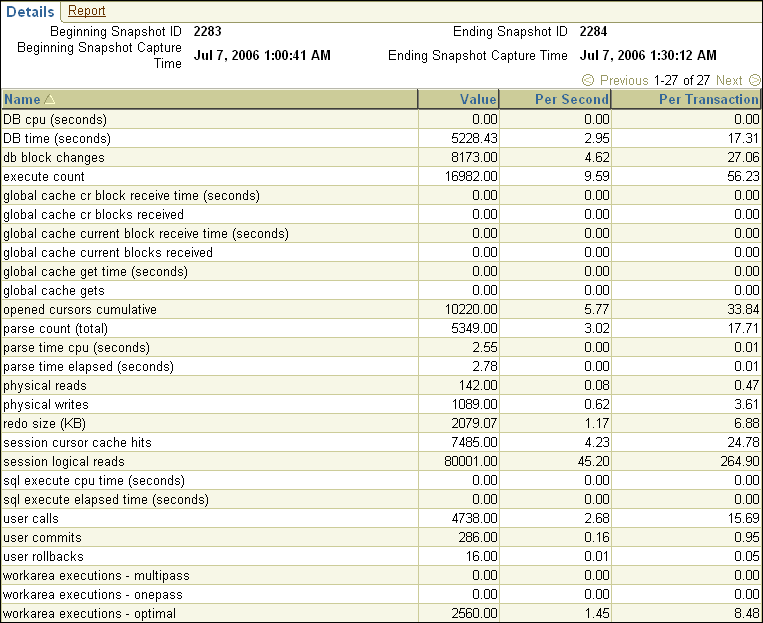763x623 pixels.
Task: Sort the table by Value column
Action: (x=477, y=99)
